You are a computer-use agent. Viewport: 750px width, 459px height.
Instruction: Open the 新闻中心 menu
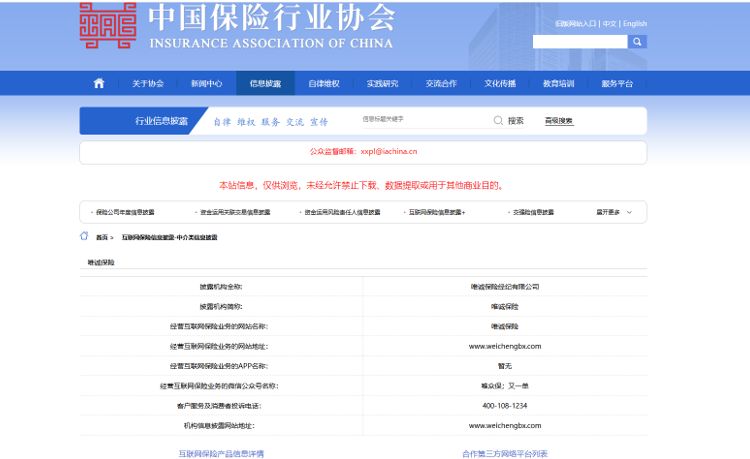click(x=207, y=83)
